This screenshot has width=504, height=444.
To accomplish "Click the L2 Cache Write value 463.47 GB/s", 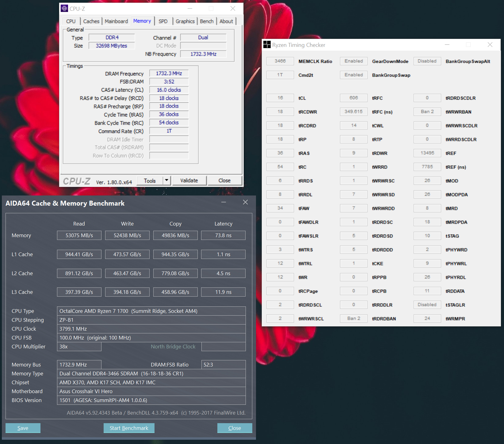I will (127, 273).
